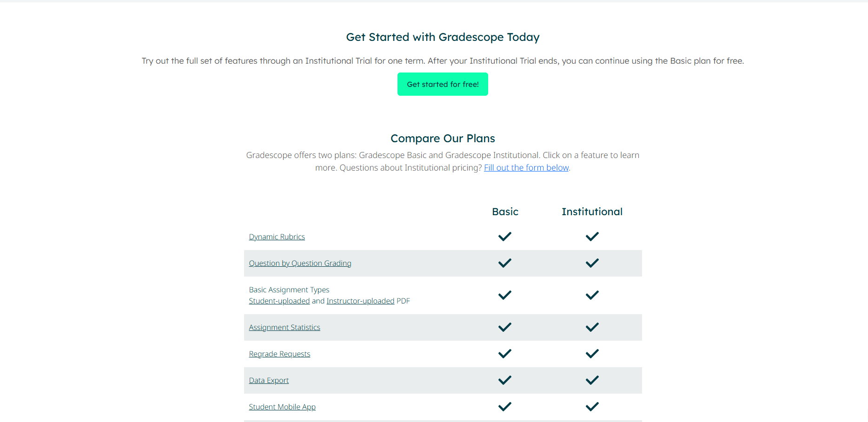View details for Assignment Statistics
868x422 pixels.
[x=285, y=327]
